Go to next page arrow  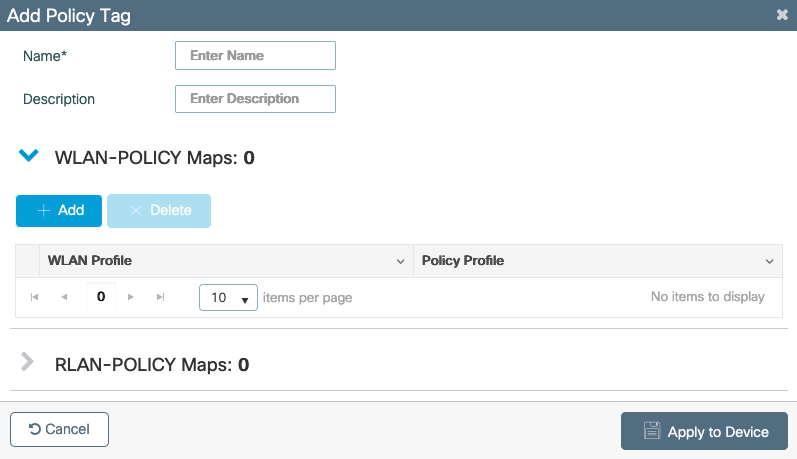(131, 298)
